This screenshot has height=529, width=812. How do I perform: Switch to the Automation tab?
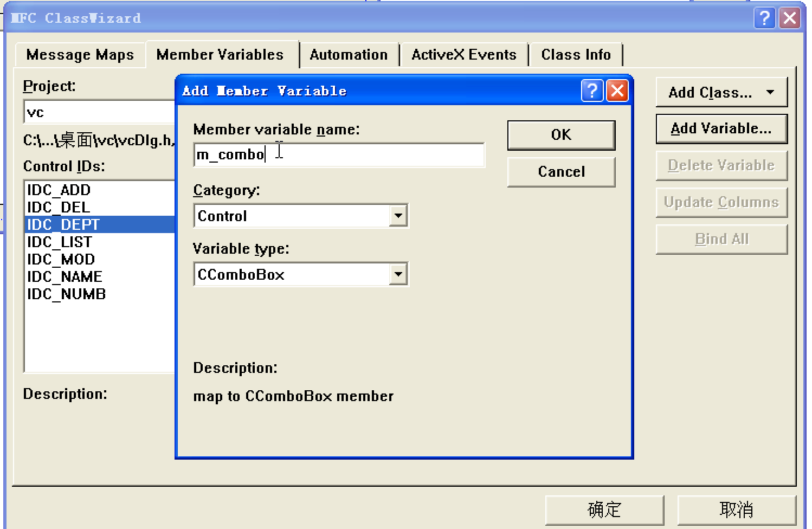(x=349, y=54)
